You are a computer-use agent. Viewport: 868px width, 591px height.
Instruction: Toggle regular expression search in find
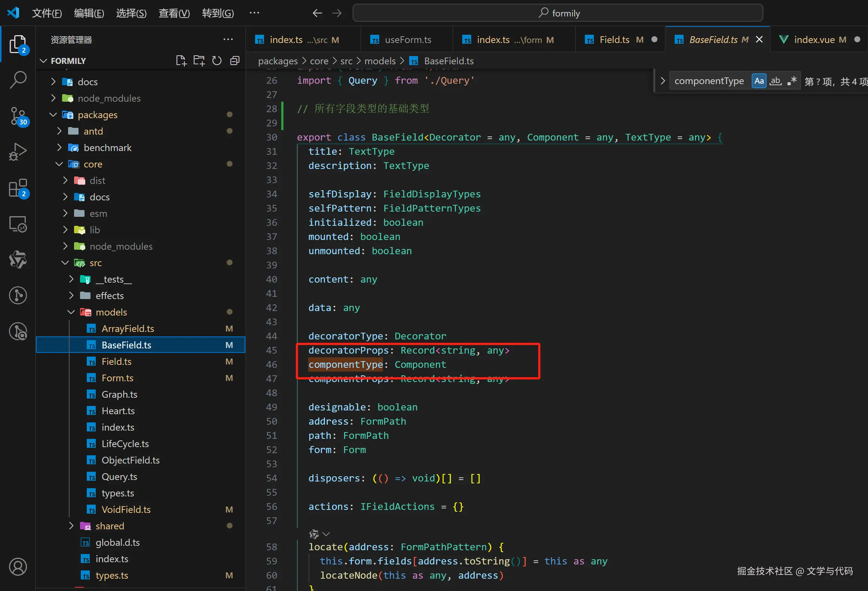tap(792, 81)
